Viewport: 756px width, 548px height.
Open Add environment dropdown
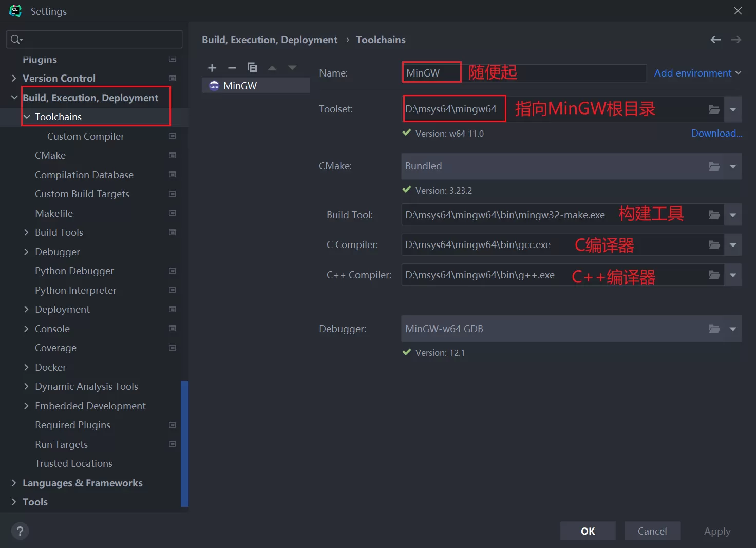click(697, 73)
